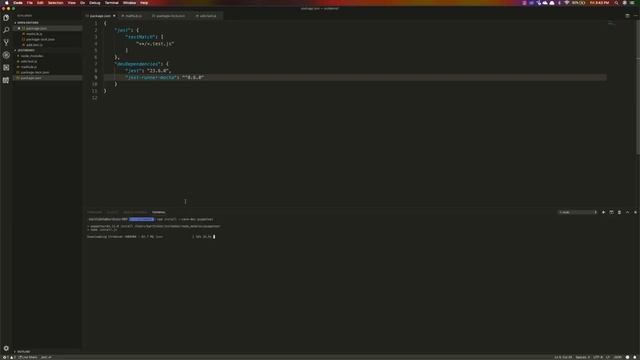The image size is (640, 360).
Task: Split the terminal pane
Action: (x=611, y=212)
